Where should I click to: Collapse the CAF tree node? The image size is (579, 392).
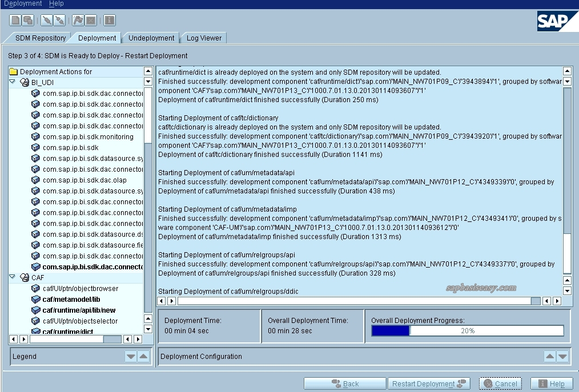pos(13,277)
